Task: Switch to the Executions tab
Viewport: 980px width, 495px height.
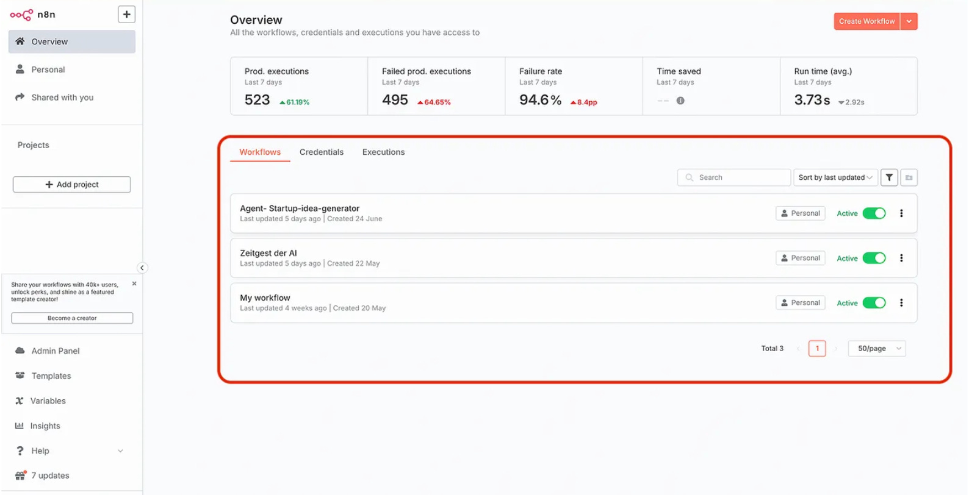Action: coord(383,152)
